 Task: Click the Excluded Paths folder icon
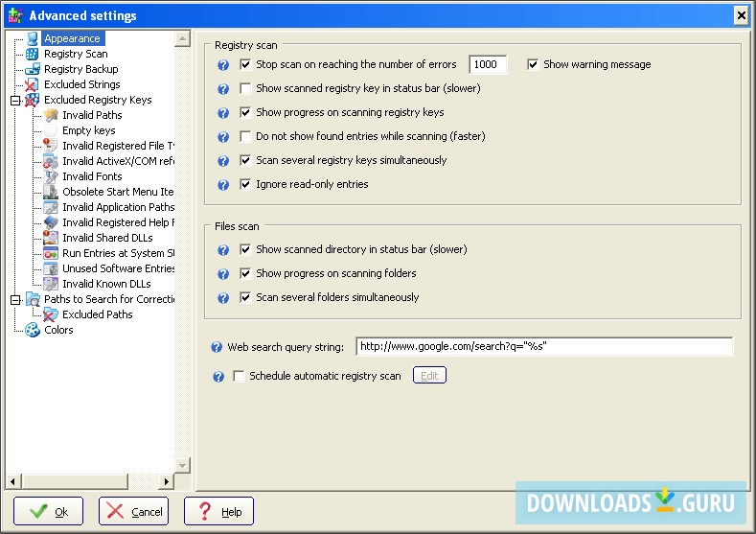coord(50,315)
